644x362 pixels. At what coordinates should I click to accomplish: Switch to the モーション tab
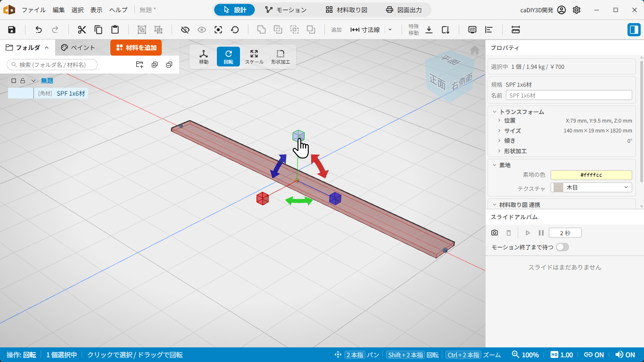click(x=286, y=10)
